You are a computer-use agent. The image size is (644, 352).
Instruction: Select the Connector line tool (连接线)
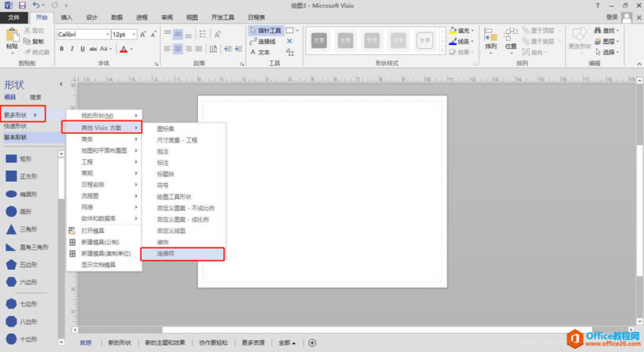(x=264, y=42)
